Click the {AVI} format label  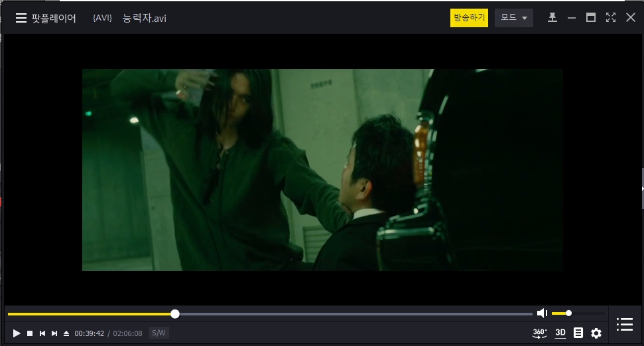(103, 18)
